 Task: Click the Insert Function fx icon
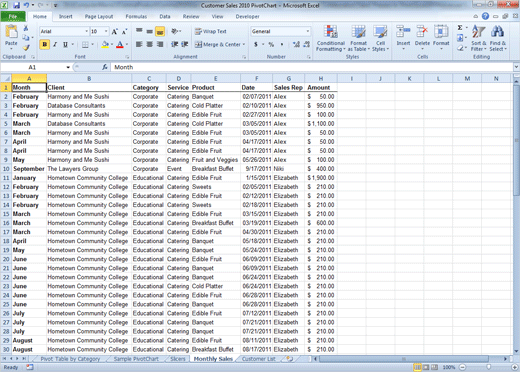coord(105,67)
